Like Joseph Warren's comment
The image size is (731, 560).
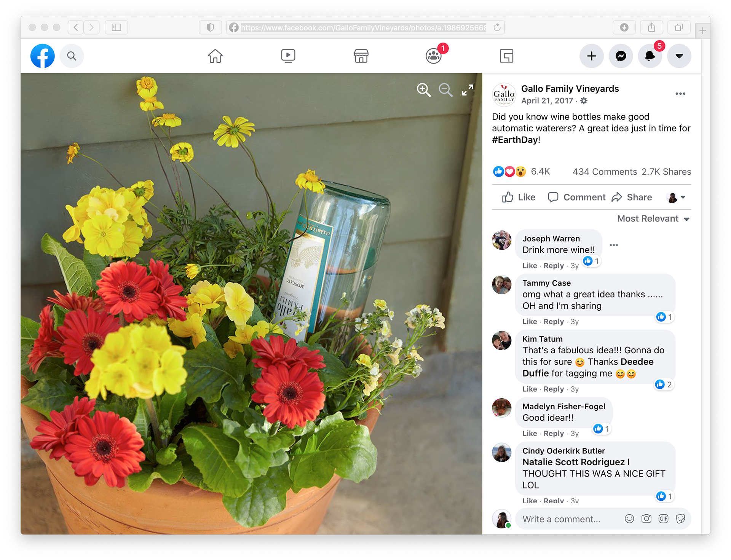tap(530, 266)
